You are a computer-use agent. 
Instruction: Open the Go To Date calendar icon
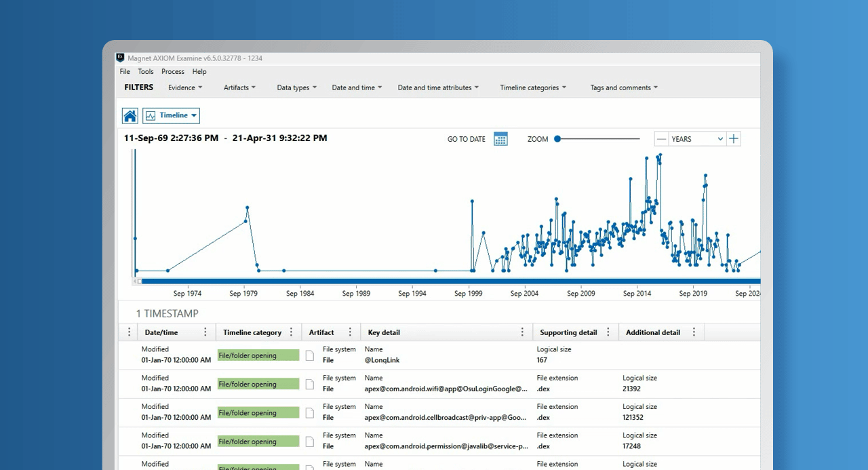(x=500, y=139)
